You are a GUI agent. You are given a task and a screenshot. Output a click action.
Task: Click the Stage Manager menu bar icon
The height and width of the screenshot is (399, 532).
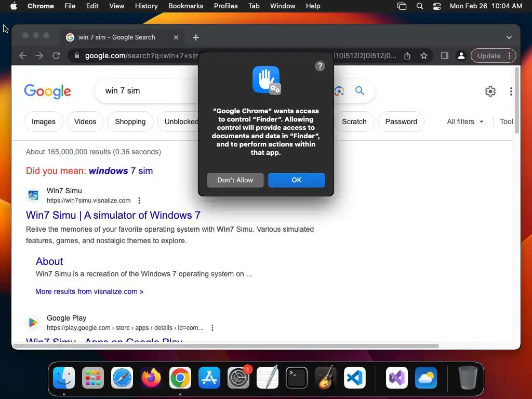402,6
